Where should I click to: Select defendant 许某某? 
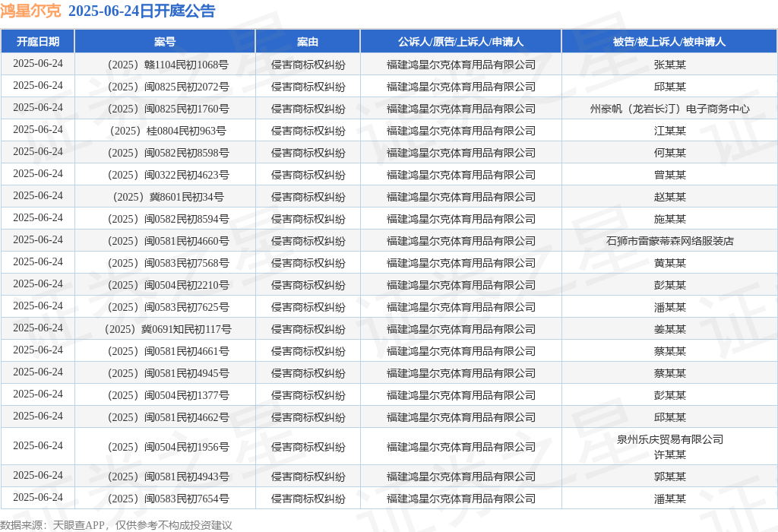coord(670,454)
